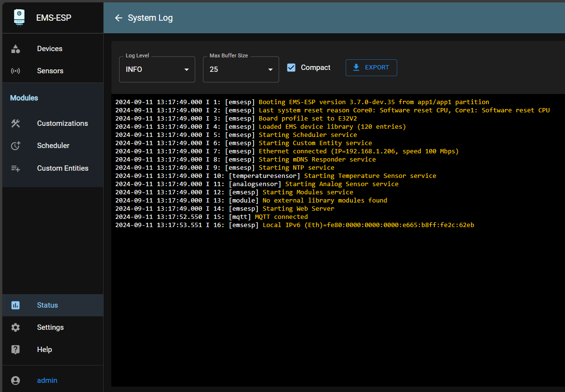565x392 pixels.
Task: Expand the Log Level selector showing INFO
Action: tap(157, 69)
